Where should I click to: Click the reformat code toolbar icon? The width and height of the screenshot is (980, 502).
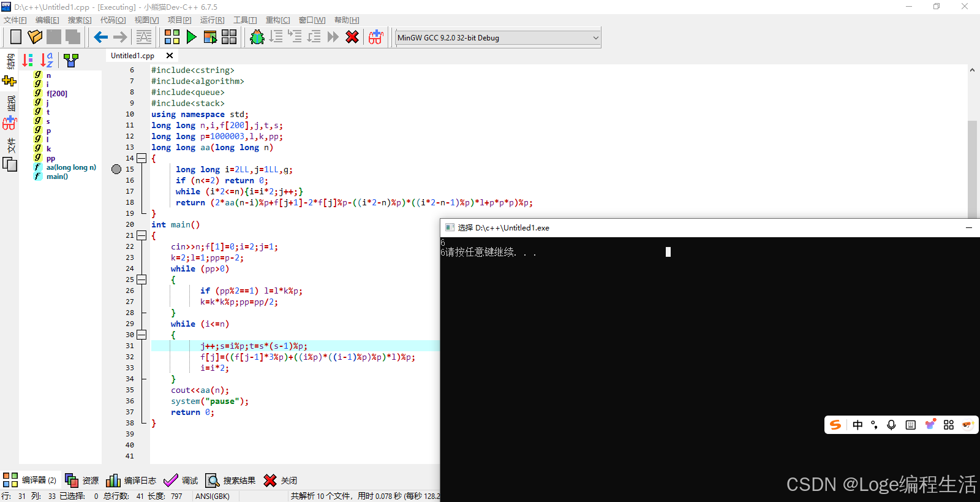point(144,37)
